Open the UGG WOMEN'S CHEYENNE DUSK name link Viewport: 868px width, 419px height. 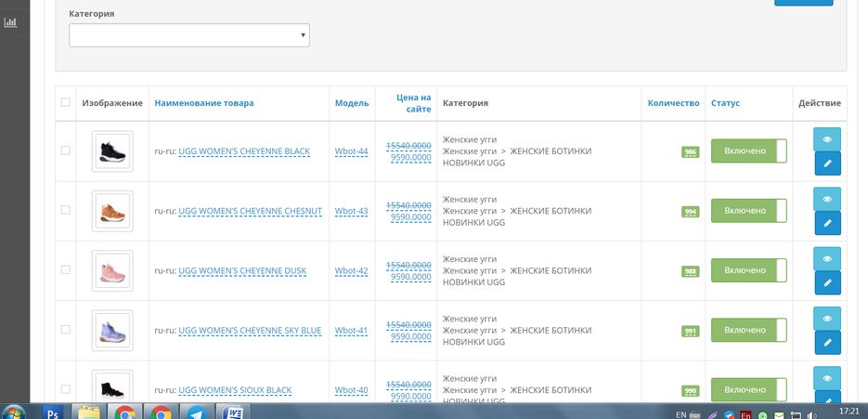pyautogui.click(x=242, y=271)
